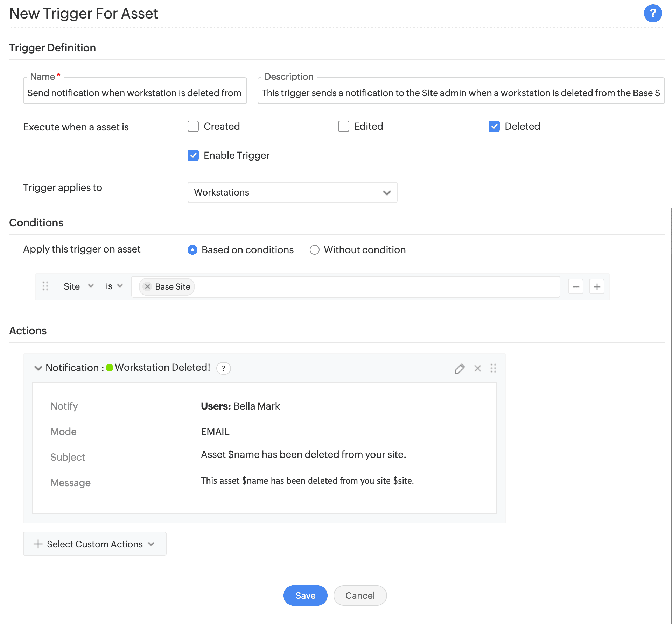672x624 pixels.
Task: Check the Edited checkbox
Action: coord(344,126)
